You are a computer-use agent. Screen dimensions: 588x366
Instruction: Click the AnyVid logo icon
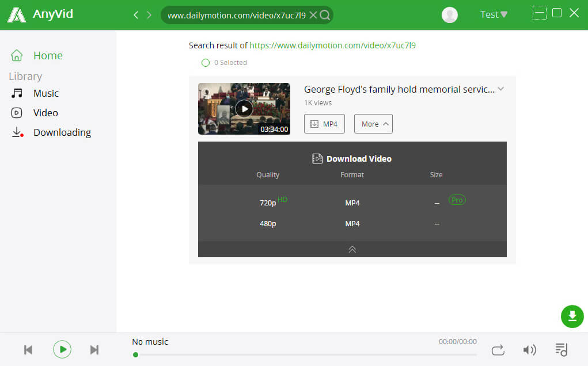(17, 15)
